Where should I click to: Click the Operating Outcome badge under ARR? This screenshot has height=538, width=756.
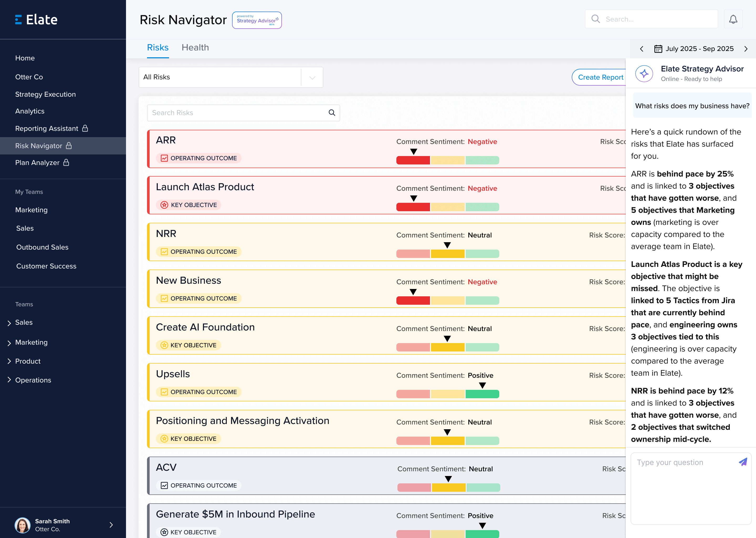pyautogui.click(x=199, y=158)
